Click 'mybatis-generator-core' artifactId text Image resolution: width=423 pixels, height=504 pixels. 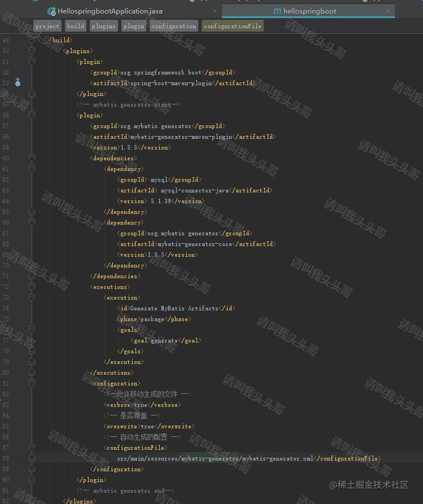coord(195,244)
